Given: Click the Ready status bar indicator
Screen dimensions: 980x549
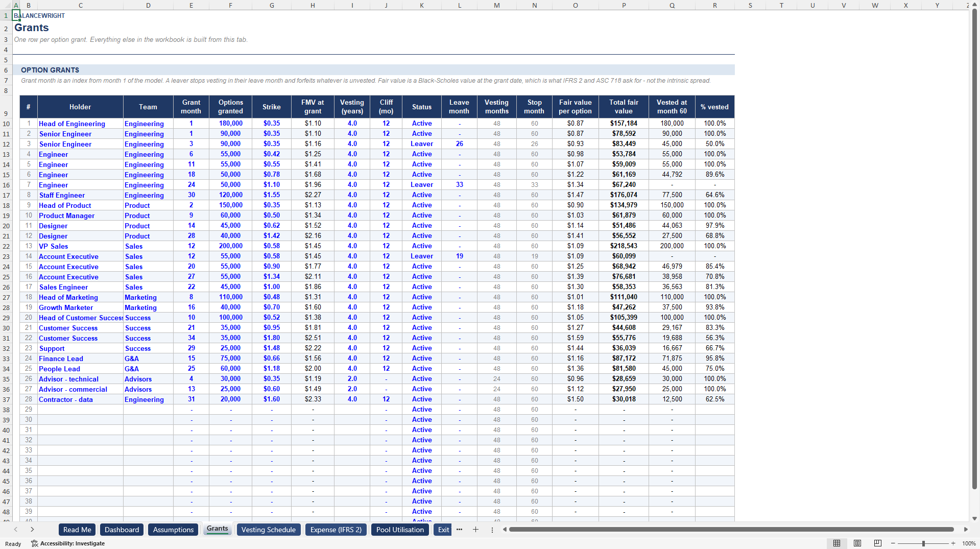Looking at the screenshot, I should 13,544.
